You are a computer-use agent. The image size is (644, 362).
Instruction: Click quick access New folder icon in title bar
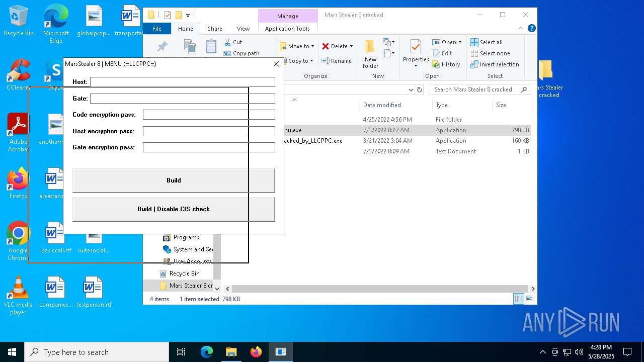pos(179,15)
